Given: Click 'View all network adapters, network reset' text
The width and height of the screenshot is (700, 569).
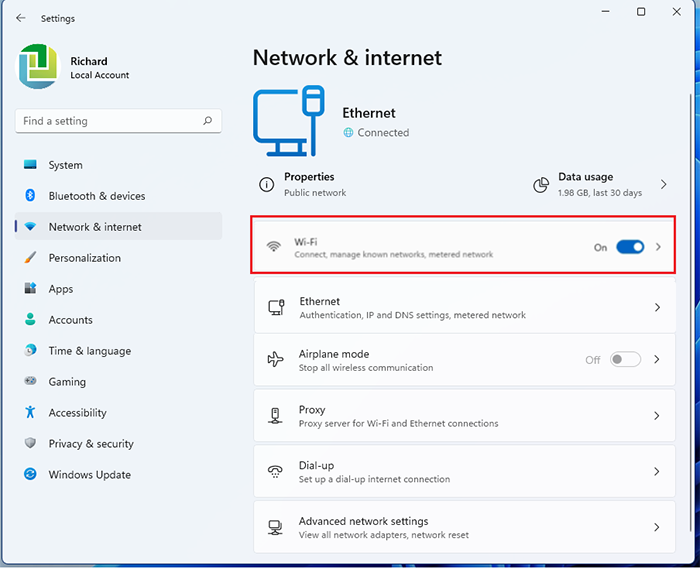Looking at the screenshot, I should point(383,535).
